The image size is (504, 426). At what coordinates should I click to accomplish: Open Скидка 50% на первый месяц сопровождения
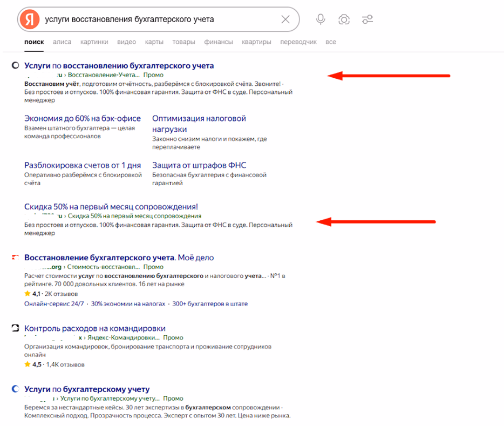(111, 206)
